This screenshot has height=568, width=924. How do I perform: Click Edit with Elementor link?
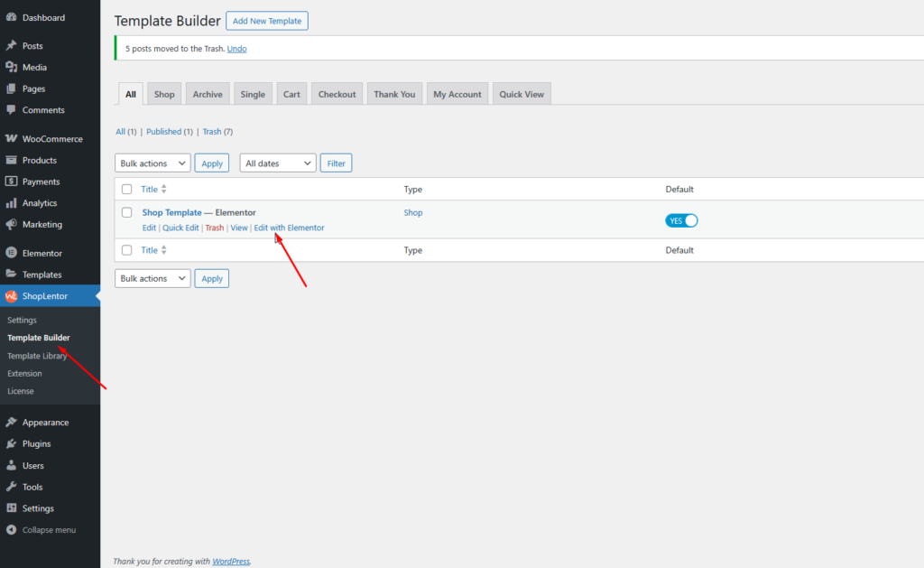tap(289, 228)
